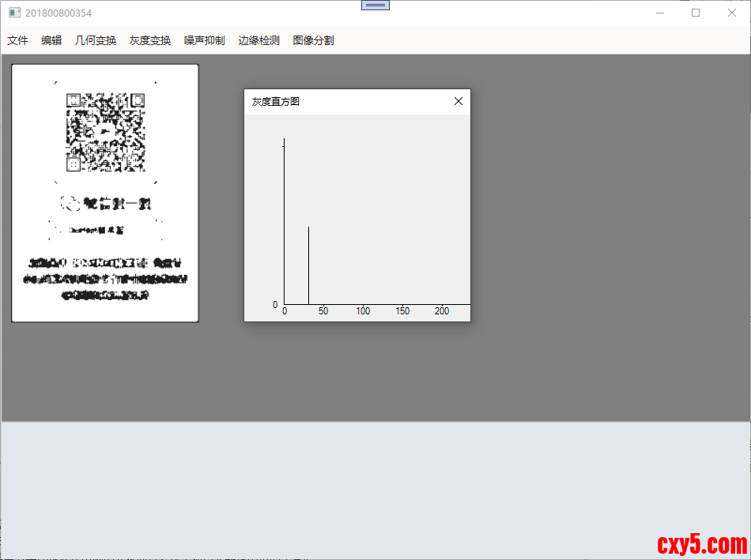Close the 灰度直方图 dialog
Screen dimensions: 751x560
458,101
